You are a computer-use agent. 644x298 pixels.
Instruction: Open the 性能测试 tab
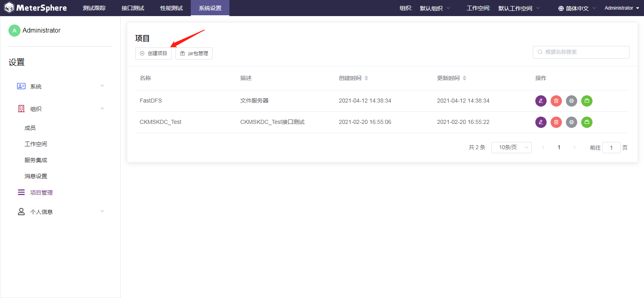pyautogui.click(x=171, y=8)
